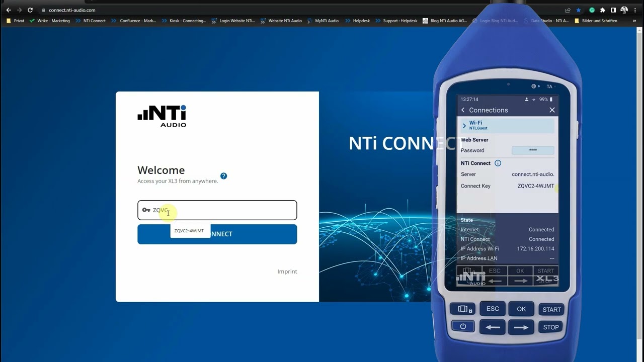Click the XL3 power key
Image resolution: width=644 pixels, height=362 pixels.
point(463,327)
